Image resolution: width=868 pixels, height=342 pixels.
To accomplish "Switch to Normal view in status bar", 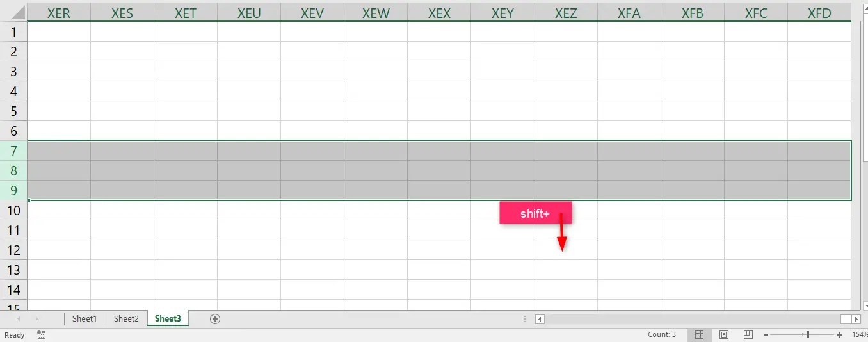I will [x=700, y=335].
